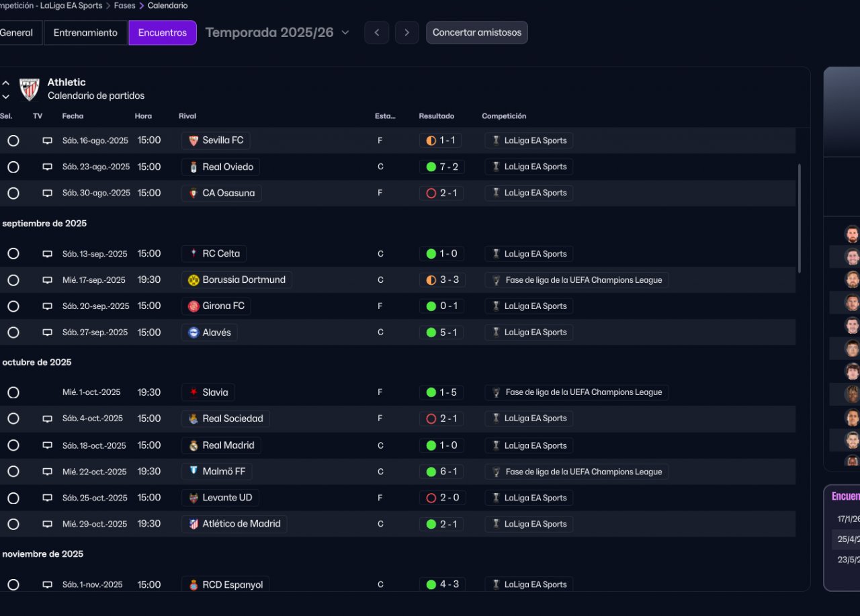Select the Encuentros tab

(163, 32)
